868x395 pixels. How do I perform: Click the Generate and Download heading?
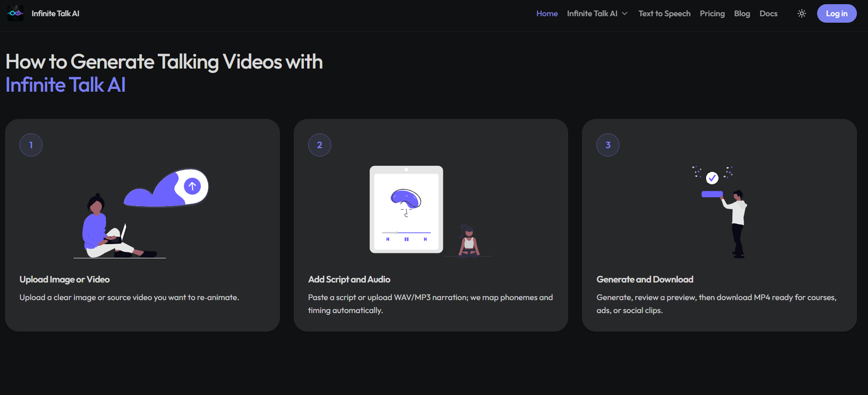(645, 279)
